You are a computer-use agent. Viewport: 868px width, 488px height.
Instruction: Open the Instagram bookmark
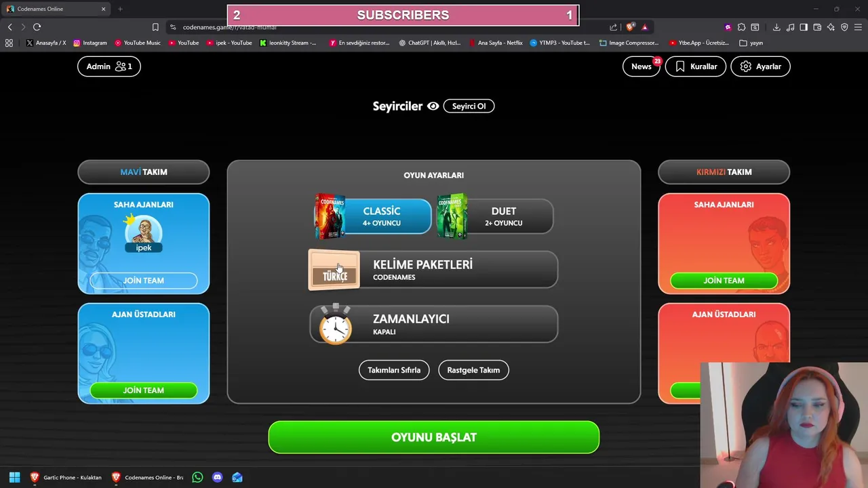pyautogui.click(x=90, y=43)
